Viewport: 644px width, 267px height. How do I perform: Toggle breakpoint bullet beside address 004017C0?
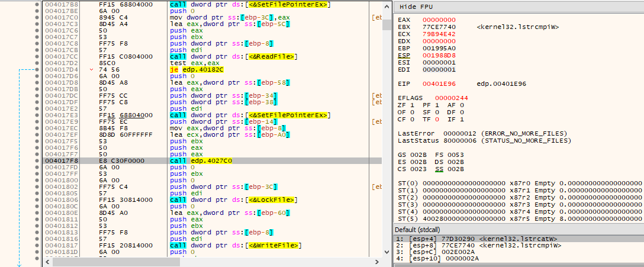[x=37, y=18]
